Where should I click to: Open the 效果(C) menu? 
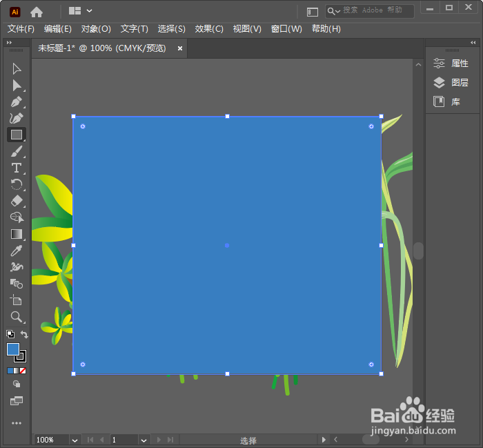(x=209, y=29)
